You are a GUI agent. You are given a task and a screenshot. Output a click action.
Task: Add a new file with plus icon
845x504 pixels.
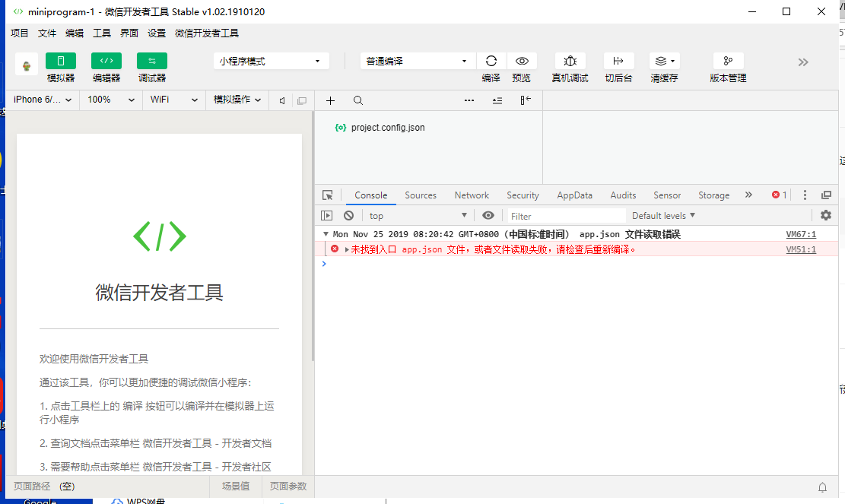330,100
